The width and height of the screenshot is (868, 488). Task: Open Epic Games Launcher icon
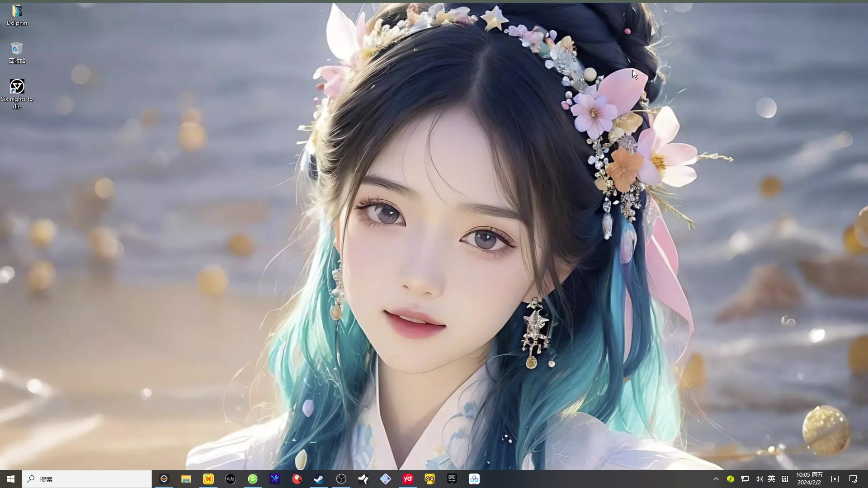click(x=452, y=479)
